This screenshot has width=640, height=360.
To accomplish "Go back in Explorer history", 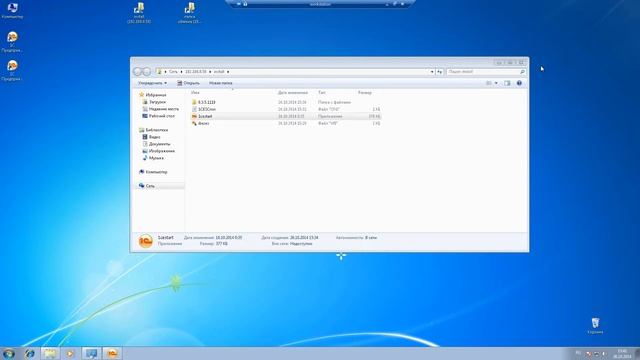I will [137, 72].
